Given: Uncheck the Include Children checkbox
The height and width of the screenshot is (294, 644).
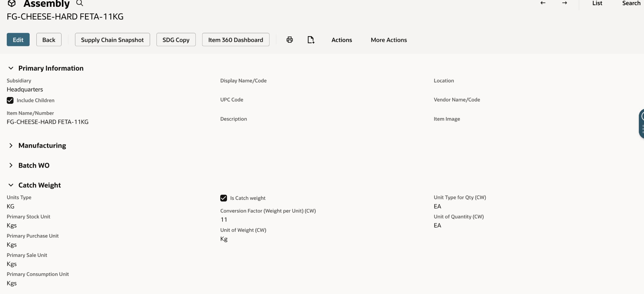Looking at the screenshot, I should (x=10, y=100).
